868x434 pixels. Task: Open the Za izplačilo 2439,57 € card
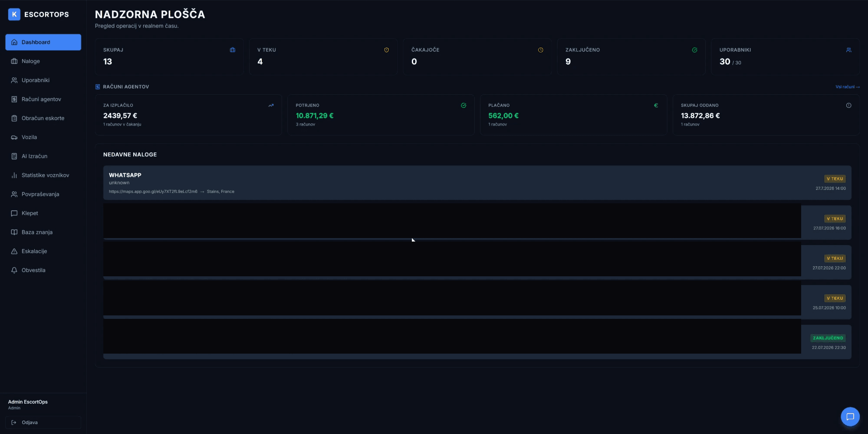(x=188, y=115)
